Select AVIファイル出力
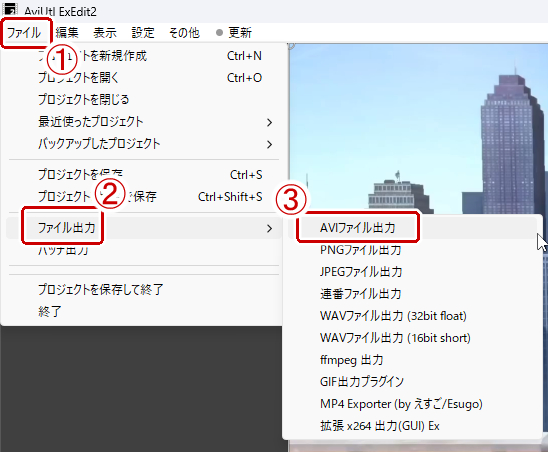Viewport: 548px width, 452px height. click(412, 228)
